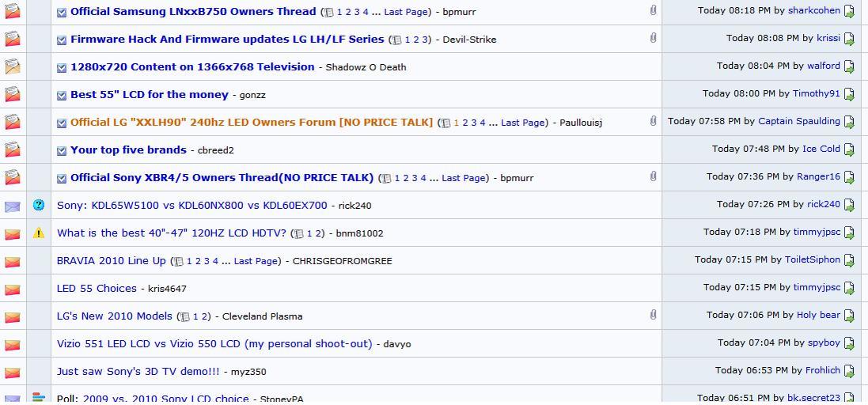This screenshot has width=868, height=405.
Task: Open Official Sony XBR4/5 Owners Thread
Action: [222, 177]
